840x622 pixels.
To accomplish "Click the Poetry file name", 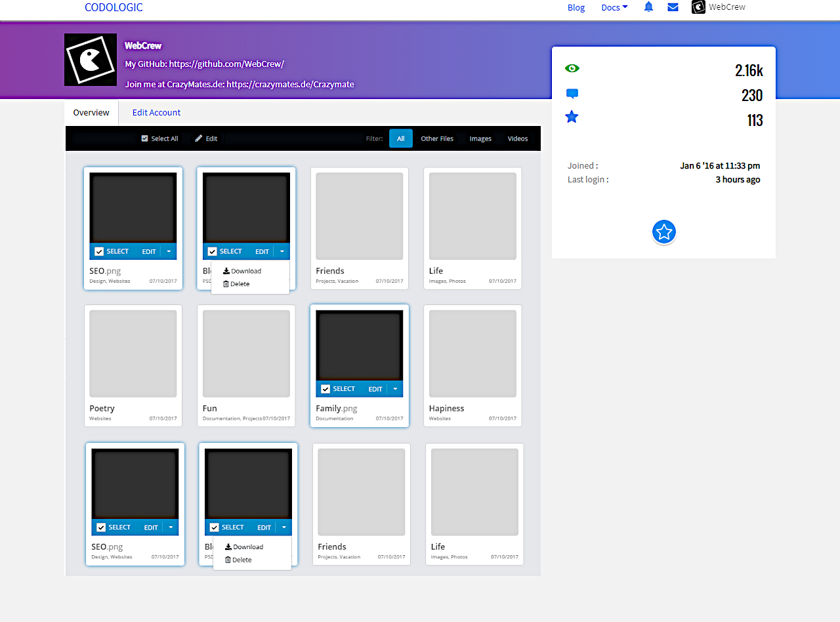I will [x=102, y=408].
